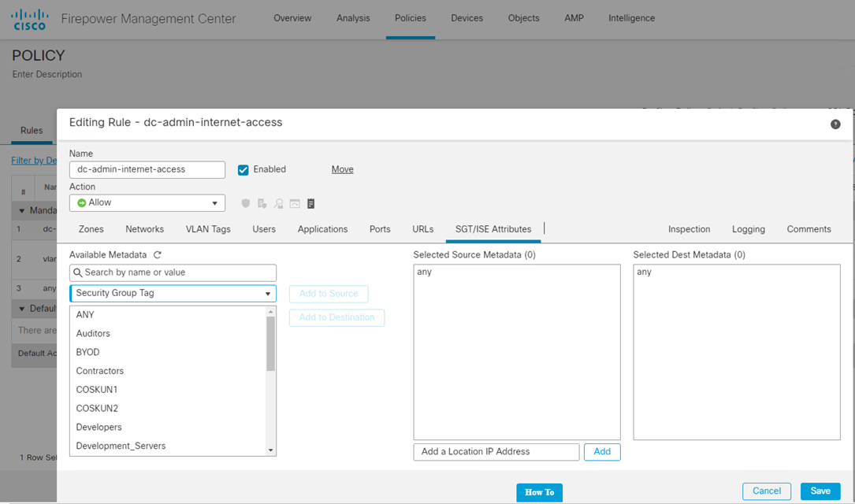Click the Add to Source button

click(x=329, y=294)
